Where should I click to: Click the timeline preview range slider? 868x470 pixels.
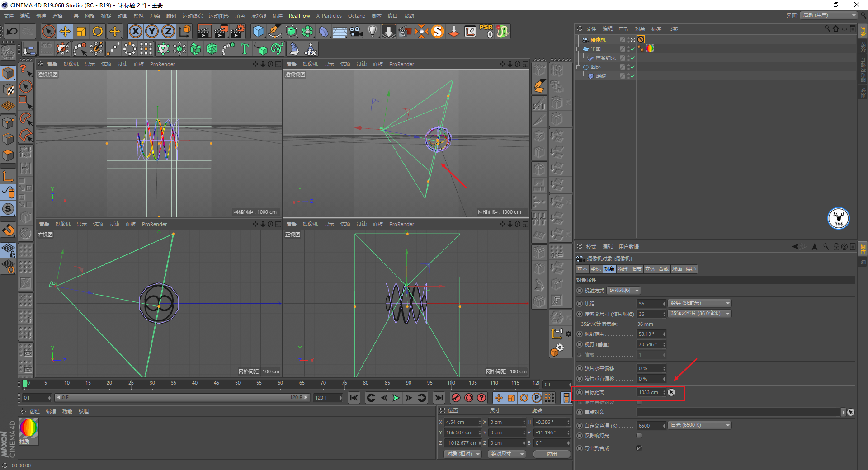[x=182, y=398]
